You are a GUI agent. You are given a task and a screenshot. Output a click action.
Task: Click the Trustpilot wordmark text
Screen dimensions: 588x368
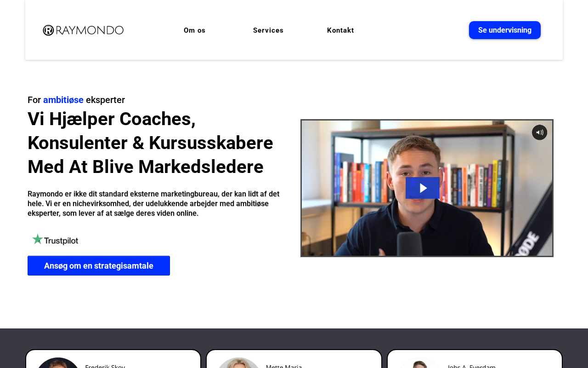(62, 241)
